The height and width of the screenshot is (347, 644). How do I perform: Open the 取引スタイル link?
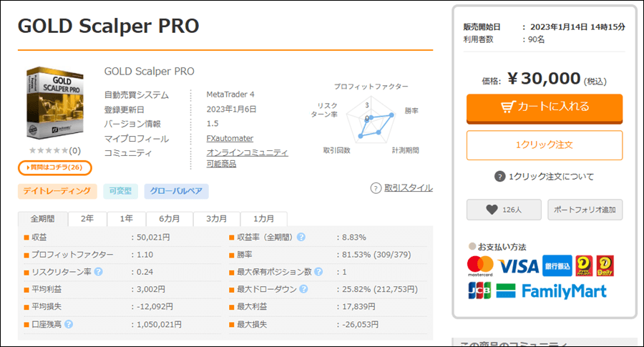point(409,188)
